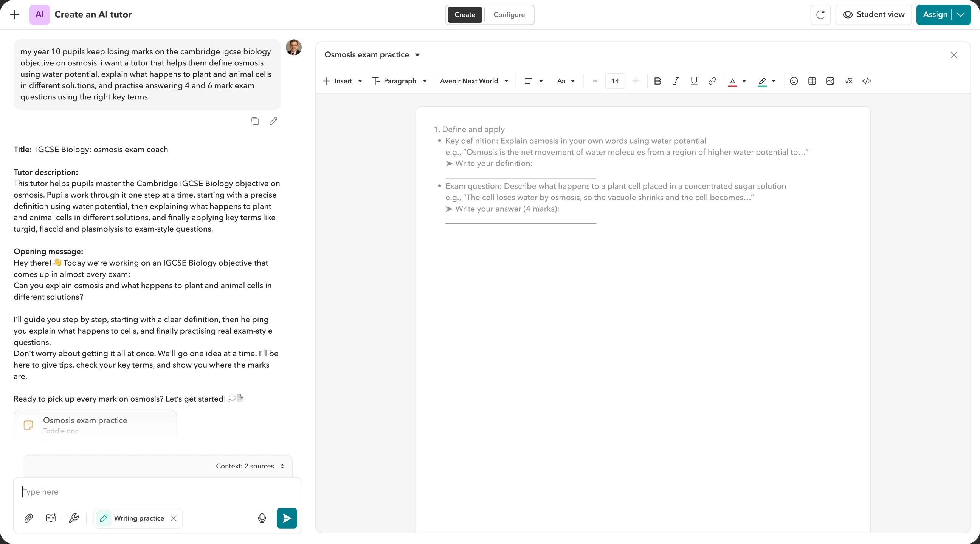Open the Insert dropdown
The width and height of the screenshot is (980, 544).
343,81
